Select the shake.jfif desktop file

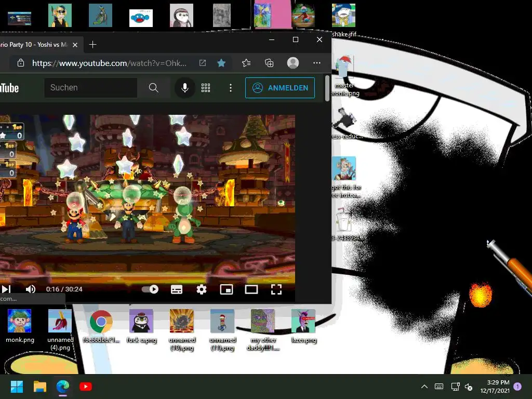coord(344,20)
